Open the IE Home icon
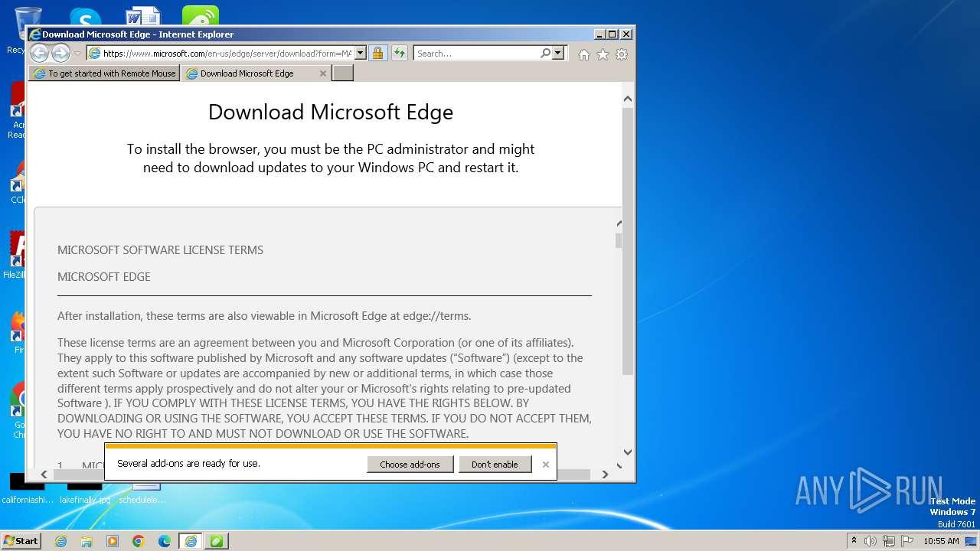 (x=584, y=54)
